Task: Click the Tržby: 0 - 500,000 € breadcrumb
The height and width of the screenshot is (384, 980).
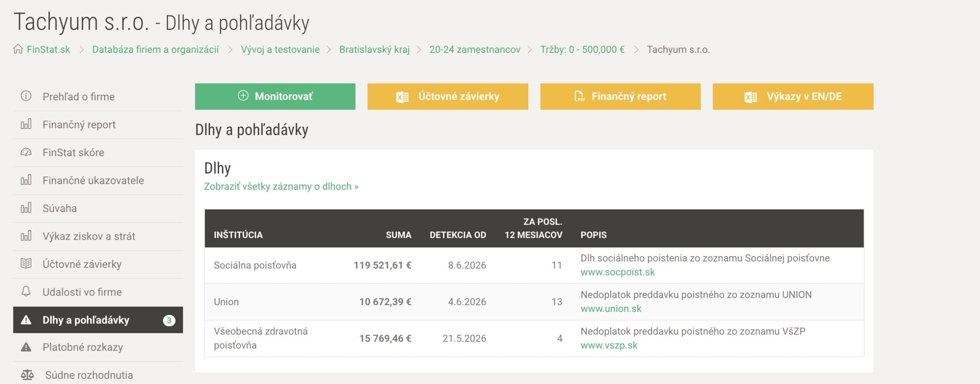Action: click(x=582, y=49)
